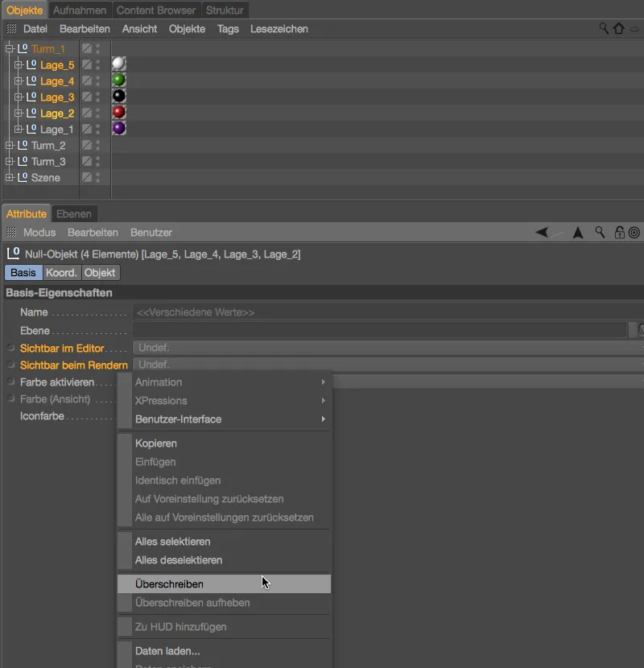Click the home icon in Object manager

618,29
